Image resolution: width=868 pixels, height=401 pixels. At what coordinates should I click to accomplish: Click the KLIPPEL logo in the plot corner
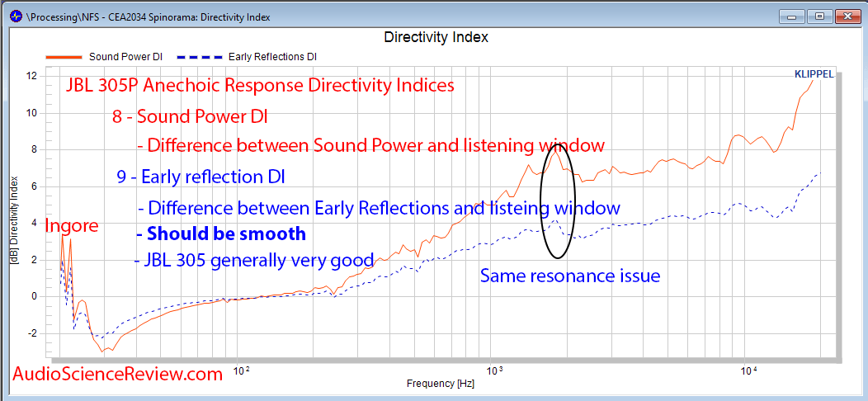[814, 74]
